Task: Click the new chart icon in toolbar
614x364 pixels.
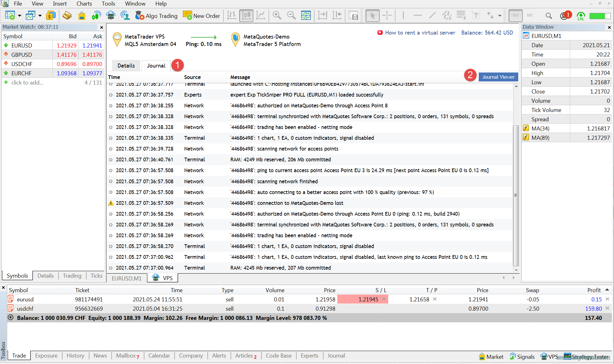Action: (x=10, y=15)
